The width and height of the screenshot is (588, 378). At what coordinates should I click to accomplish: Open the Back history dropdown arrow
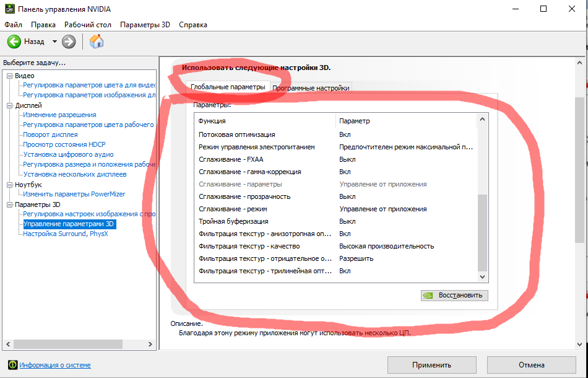click(54, 42)
